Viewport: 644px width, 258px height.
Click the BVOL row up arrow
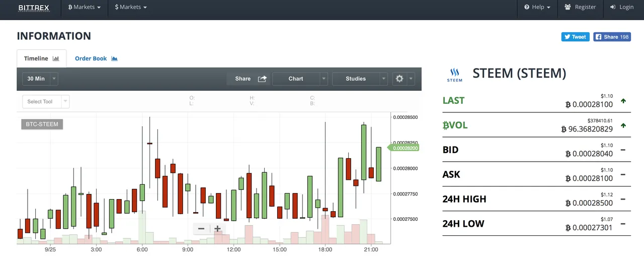[x=623, y=125]
